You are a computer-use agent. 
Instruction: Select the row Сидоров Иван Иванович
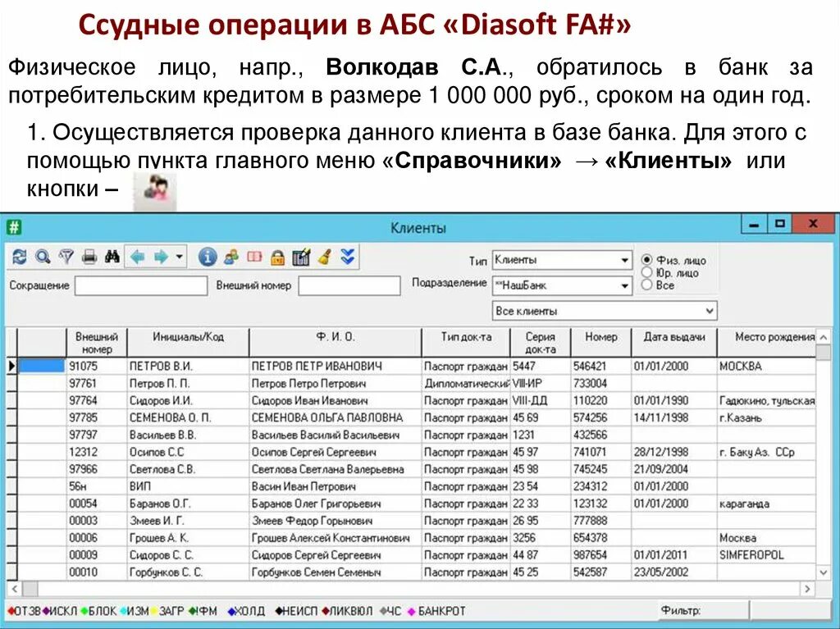pyautogui.click(x=412, y=400)
